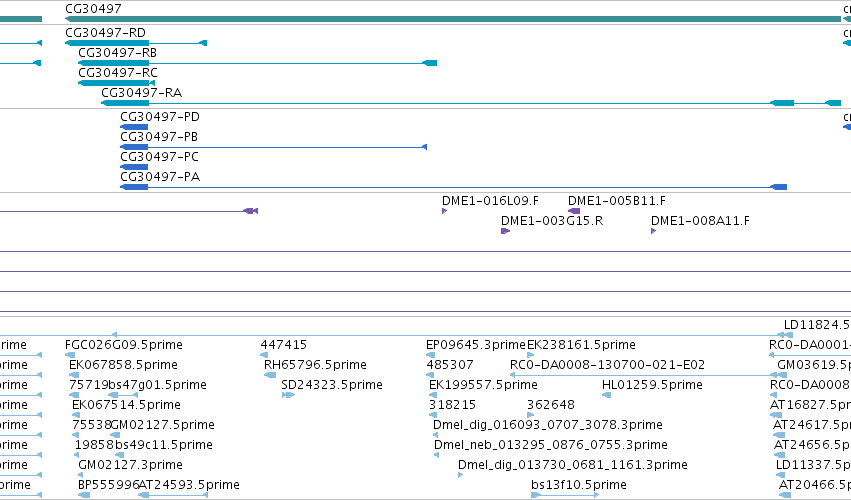Select the CG30497-PA coding sequence label

160,177
